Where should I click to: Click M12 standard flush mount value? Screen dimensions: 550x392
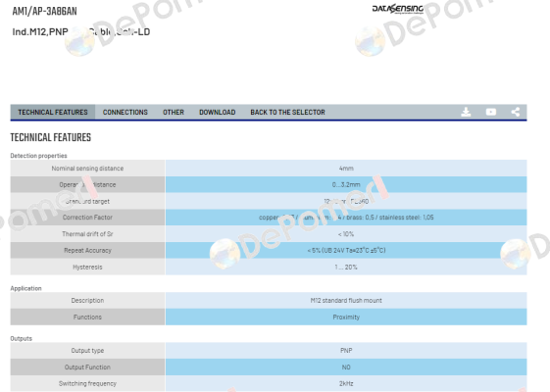coord(346,301)
